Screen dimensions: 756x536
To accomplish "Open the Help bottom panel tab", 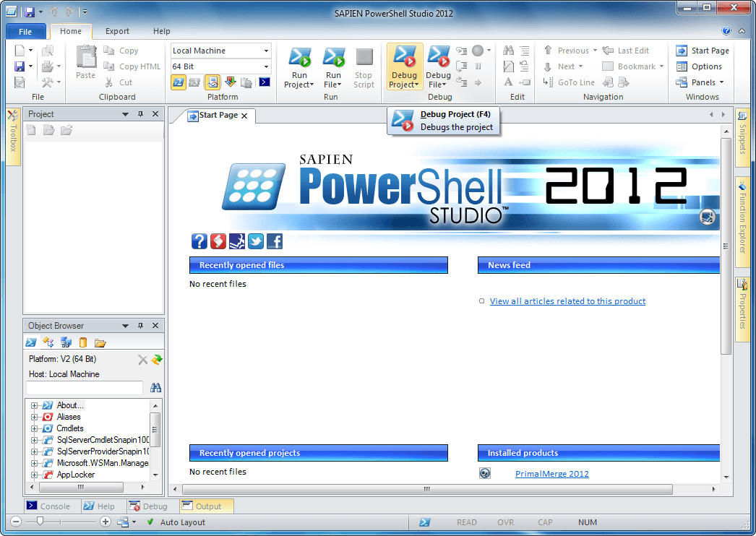I will 99,506.
